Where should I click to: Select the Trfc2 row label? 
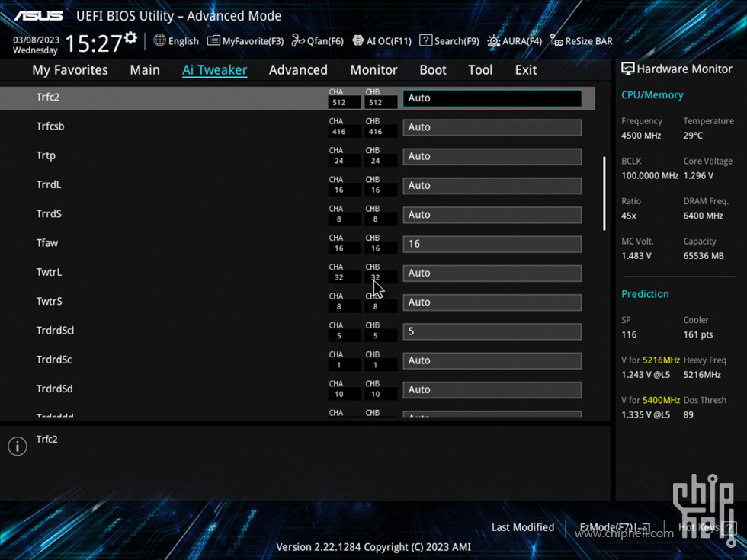47,98
